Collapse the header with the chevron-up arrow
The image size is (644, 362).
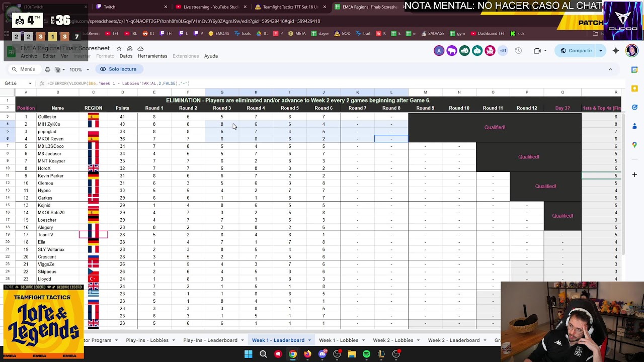610,69
